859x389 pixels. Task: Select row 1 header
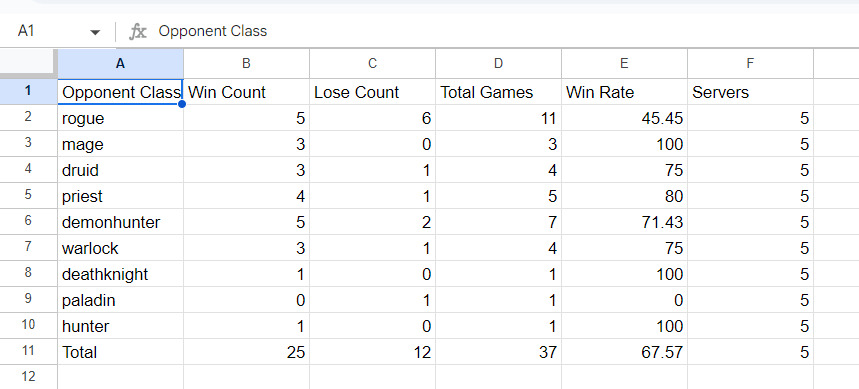click(x=28, y=91)
